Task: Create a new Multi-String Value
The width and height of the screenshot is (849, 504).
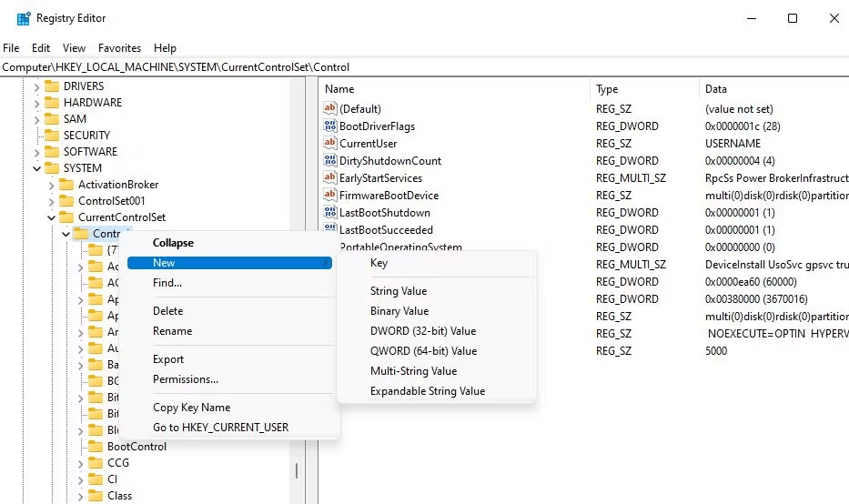Action: tap(437, 371)
